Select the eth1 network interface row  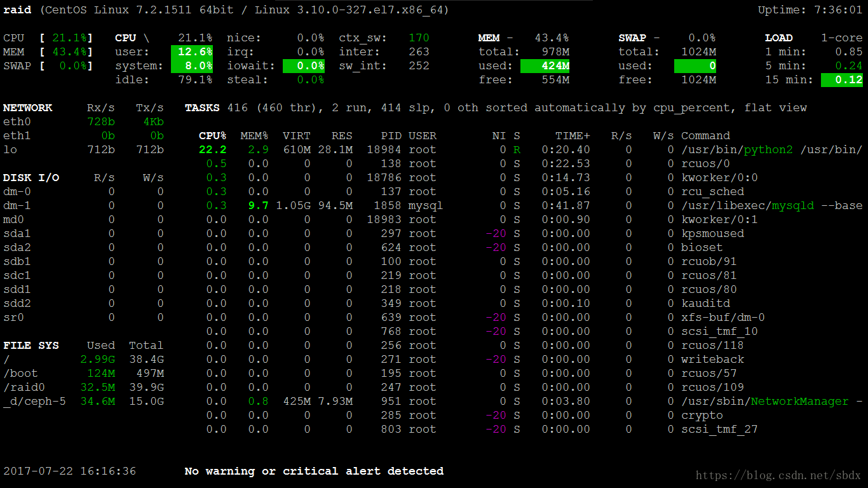pyautogui.click(x=84, y=136)
